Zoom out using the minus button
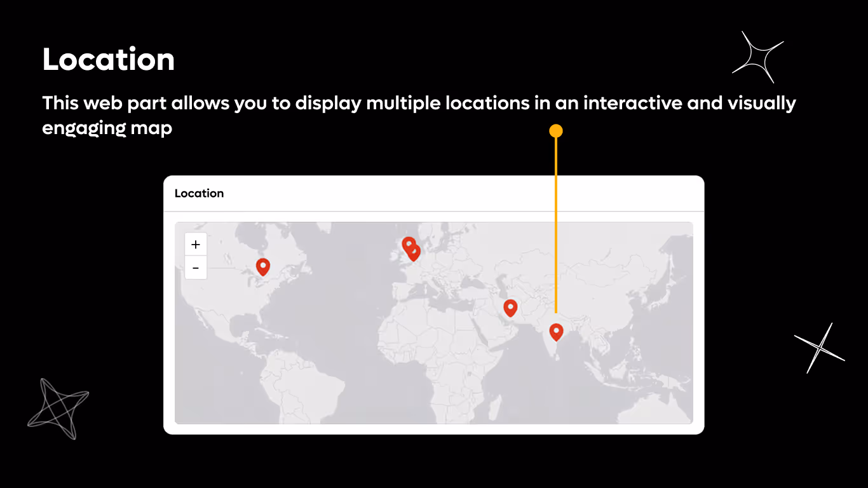Screen dimensions: 868x488 click(196, 268)
